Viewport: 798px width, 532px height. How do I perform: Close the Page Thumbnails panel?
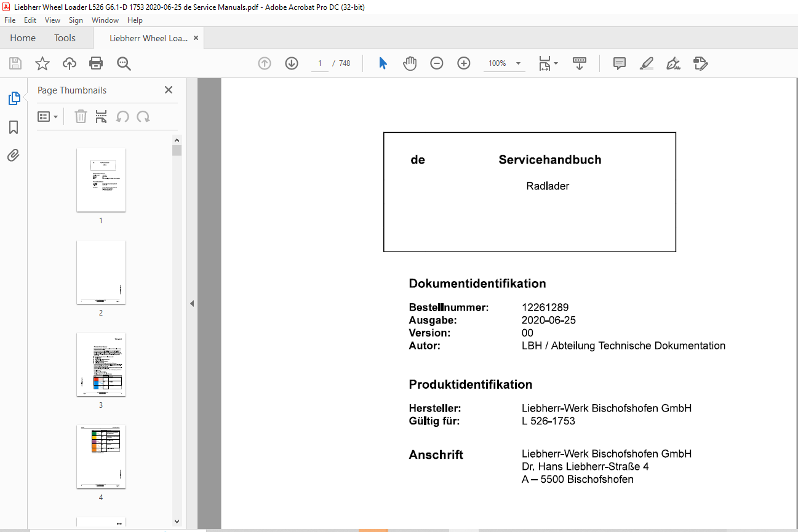tap(169, 90)
